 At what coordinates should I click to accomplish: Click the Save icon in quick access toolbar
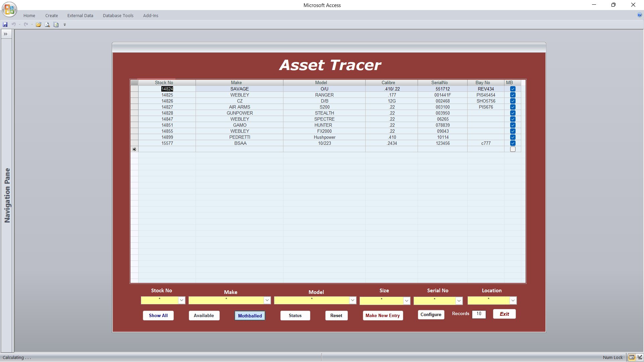pos(5,24)
